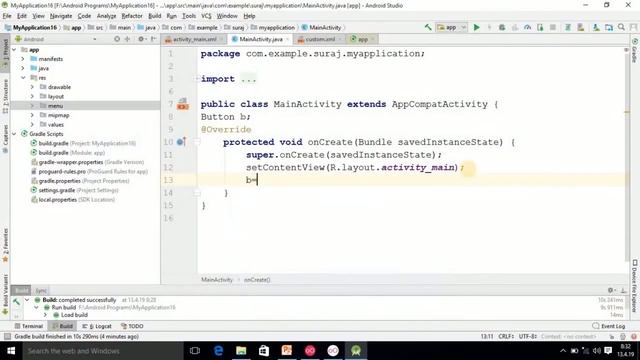The height and width of the screenshot is (360, 640).
Task: Click the override gutter icon on line 10
Action: [x=181, y=142]
